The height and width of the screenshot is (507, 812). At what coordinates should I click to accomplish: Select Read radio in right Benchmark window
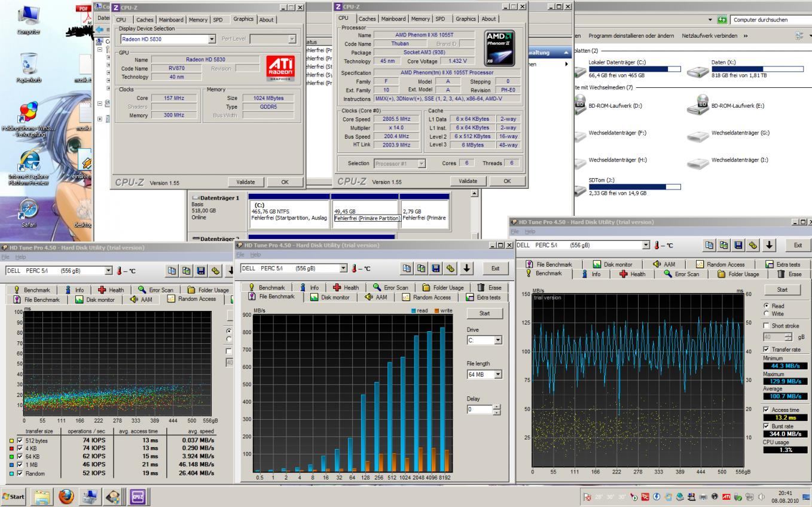pos(767,306)
